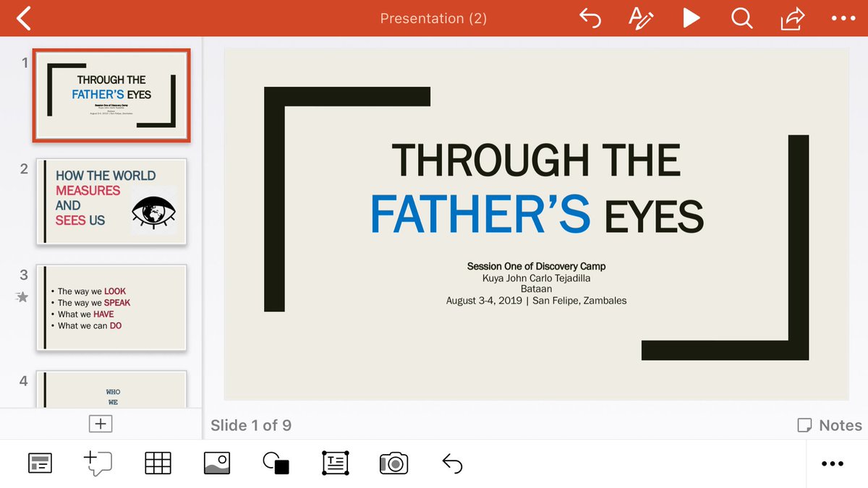
Task: Select slide 4 thumbnail 'WHO WE'
Action: point(111,389)
